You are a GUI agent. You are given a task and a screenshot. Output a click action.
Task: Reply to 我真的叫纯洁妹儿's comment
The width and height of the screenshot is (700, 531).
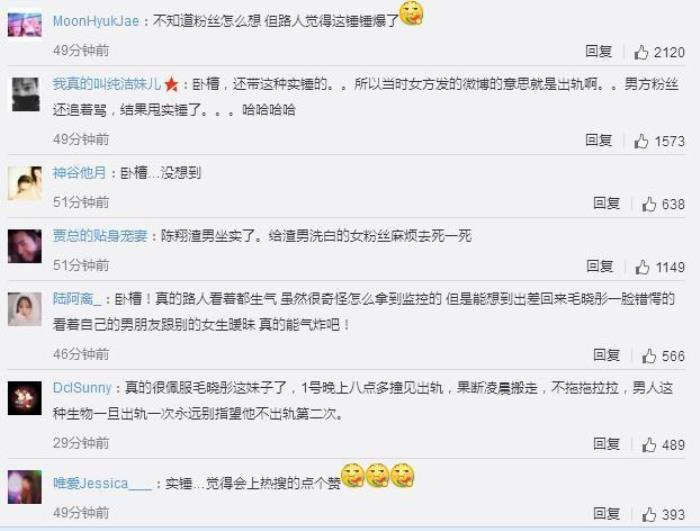[598, 140]
